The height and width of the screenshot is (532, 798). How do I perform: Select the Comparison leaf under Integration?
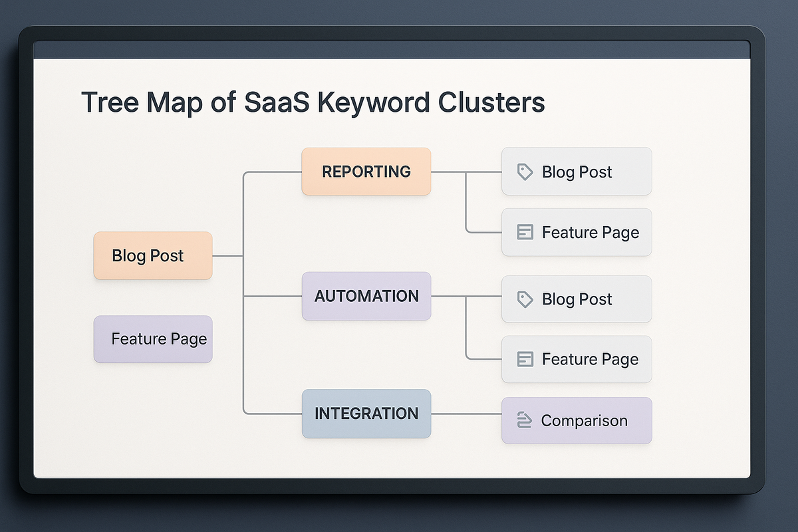pyautogui.click(x=577, y=420)
